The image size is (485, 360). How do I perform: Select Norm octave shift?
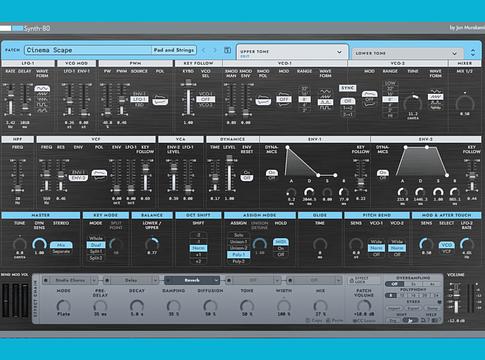click(x=198, y=248)
